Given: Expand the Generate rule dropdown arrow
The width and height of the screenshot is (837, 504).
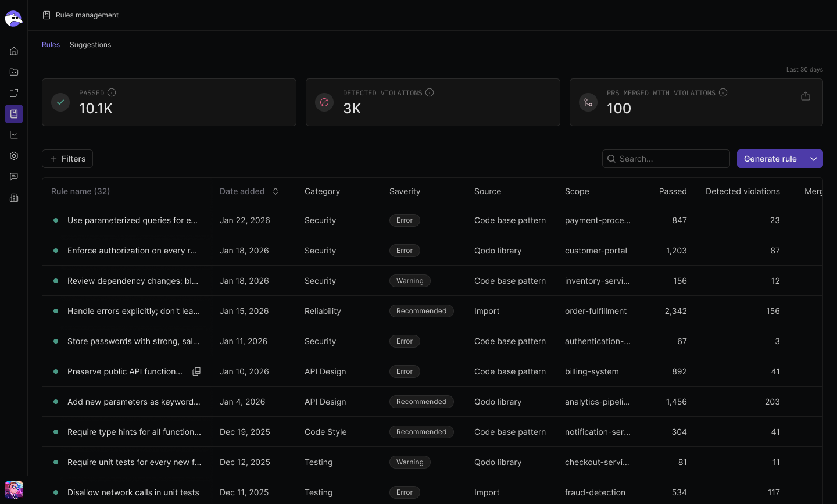Looking at the screenshot, I should click(x=814, y=159).
